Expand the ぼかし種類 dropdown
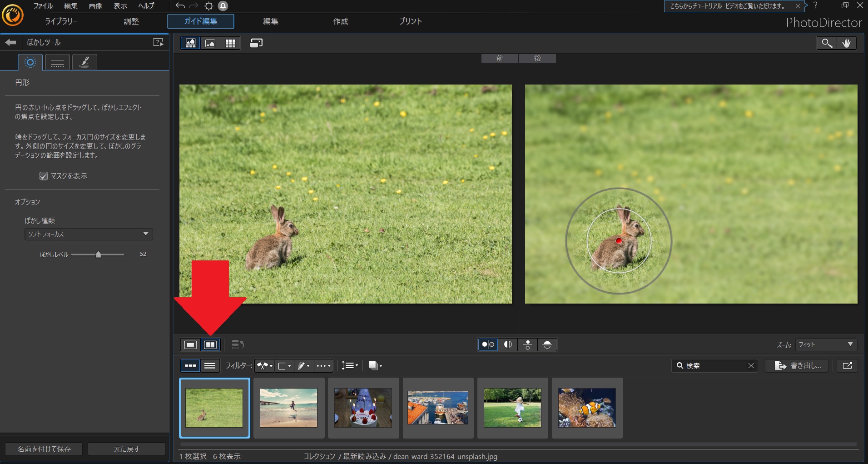Screen dimensions: 868x464 [x=89, y=234]
